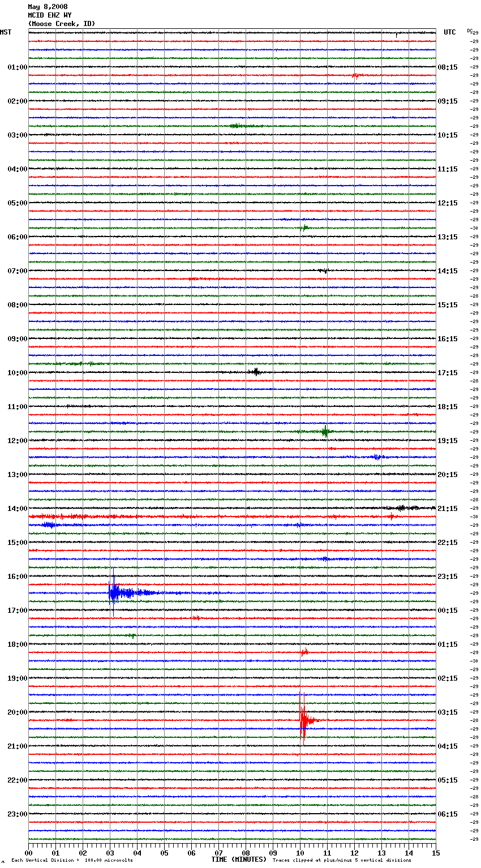Screen dimensions: 481x868
Task: Click minute tick label '15' on time axis
Action: tap(436, 853)
